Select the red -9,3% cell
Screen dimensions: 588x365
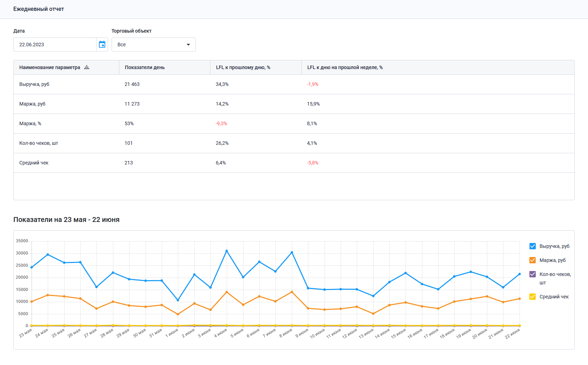(x=221, y=123)
